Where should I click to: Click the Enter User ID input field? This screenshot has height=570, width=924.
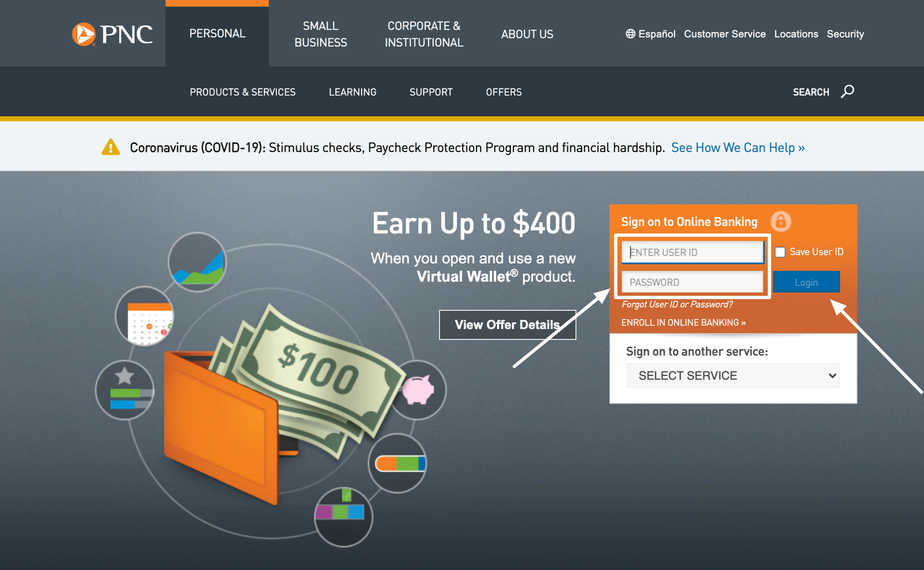[693, 251]
